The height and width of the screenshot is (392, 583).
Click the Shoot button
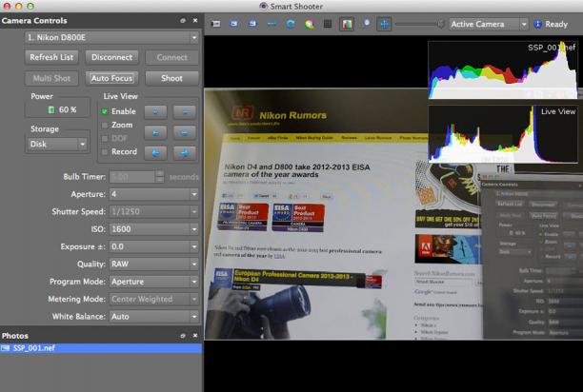171,78
